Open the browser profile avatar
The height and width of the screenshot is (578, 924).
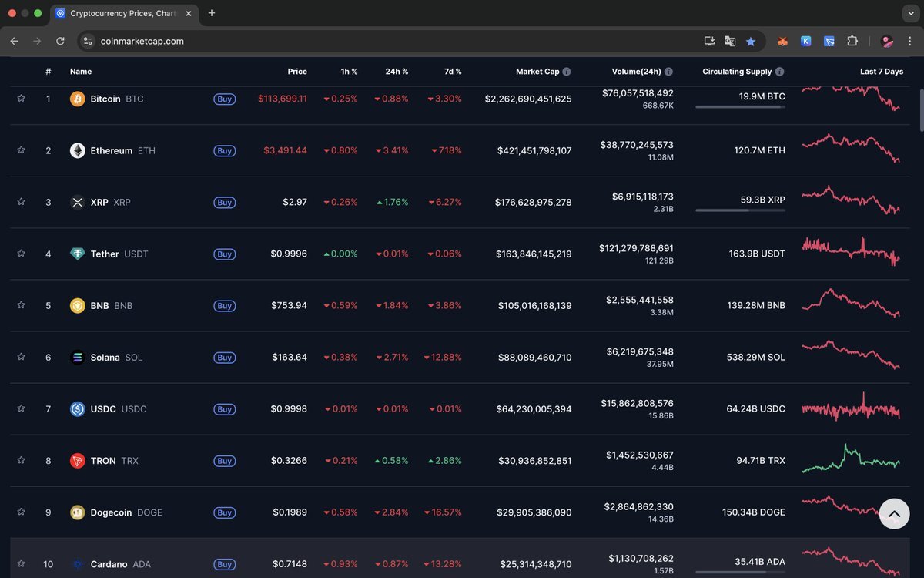tap(887, 41)
